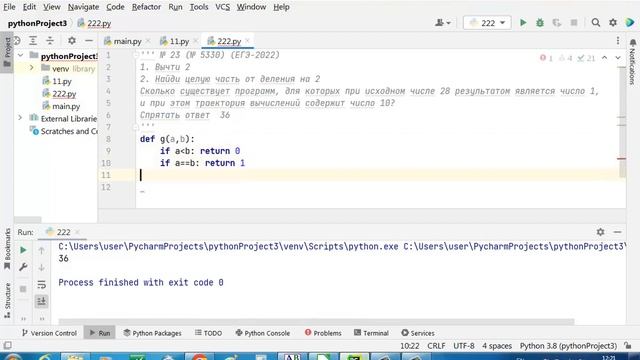Viewport: 640px width, 360px height.
Task: Click line separator CRLF in status bar
Action: (x=436, y=346)
